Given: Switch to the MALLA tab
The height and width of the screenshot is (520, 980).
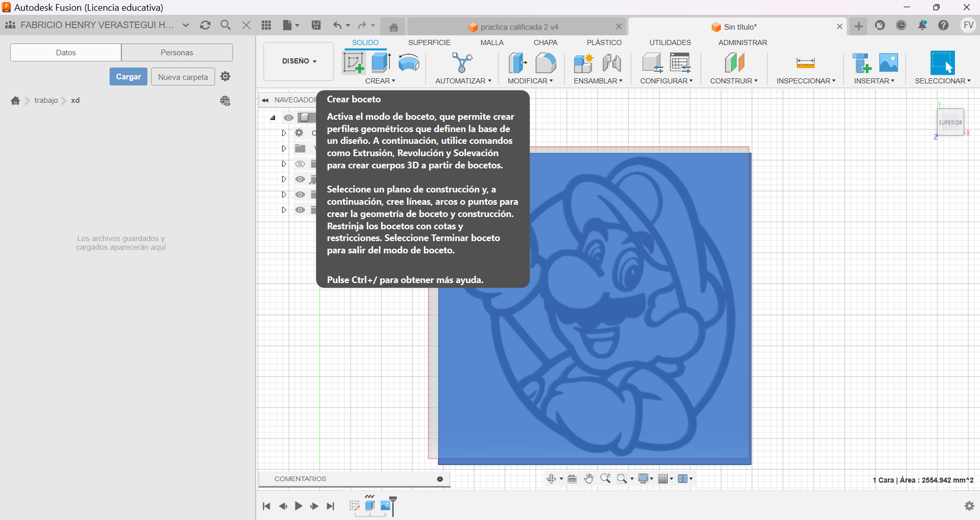Looking at the screenshot, I should (492, 42).
